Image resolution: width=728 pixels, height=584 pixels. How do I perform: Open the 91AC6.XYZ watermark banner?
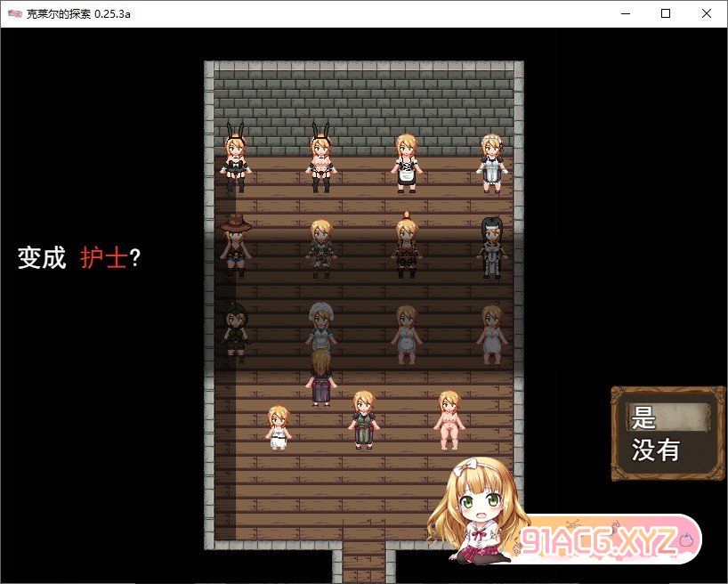click(x=605, y=541)
